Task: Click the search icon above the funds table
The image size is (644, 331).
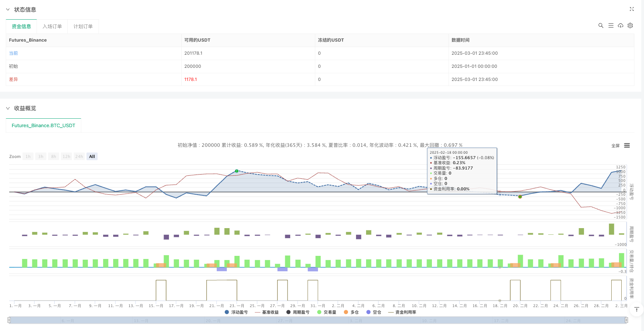Action: (601, 25)
